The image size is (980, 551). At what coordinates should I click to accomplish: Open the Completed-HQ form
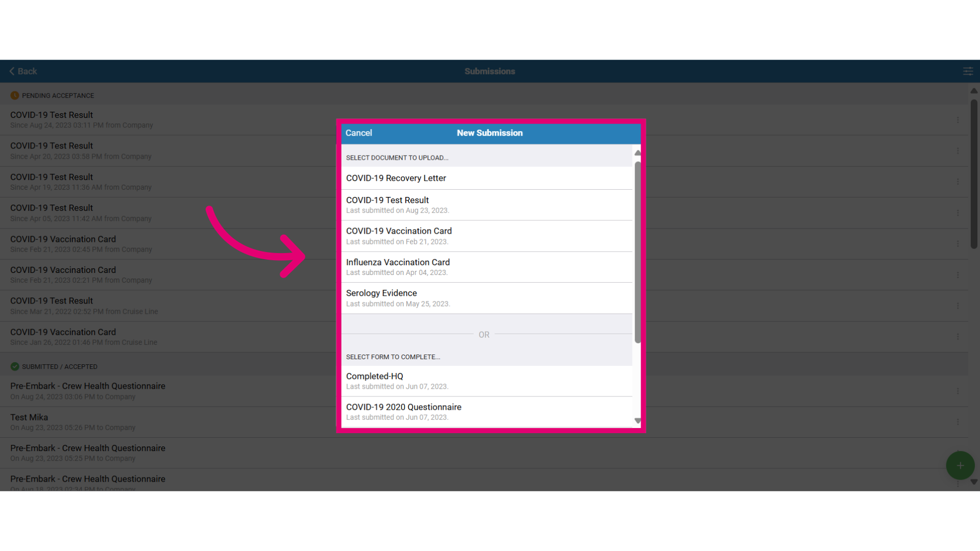click(x=487, y=381)
